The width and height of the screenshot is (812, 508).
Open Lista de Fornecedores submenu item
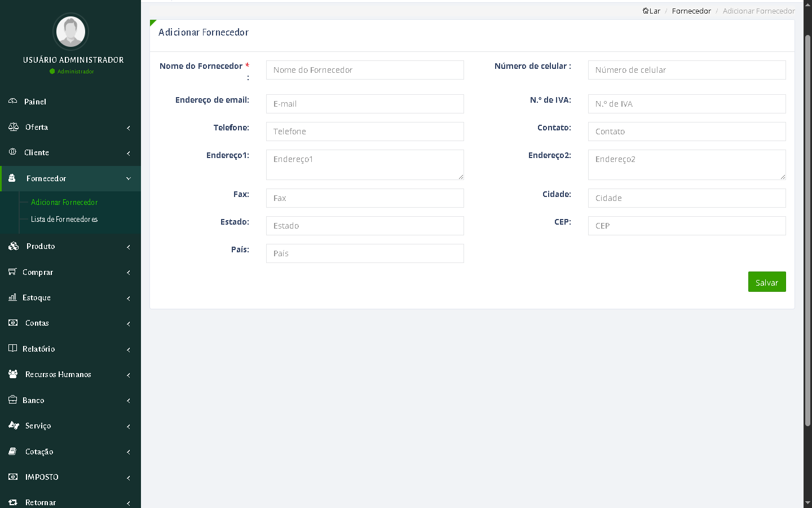[x=64, y=219]
